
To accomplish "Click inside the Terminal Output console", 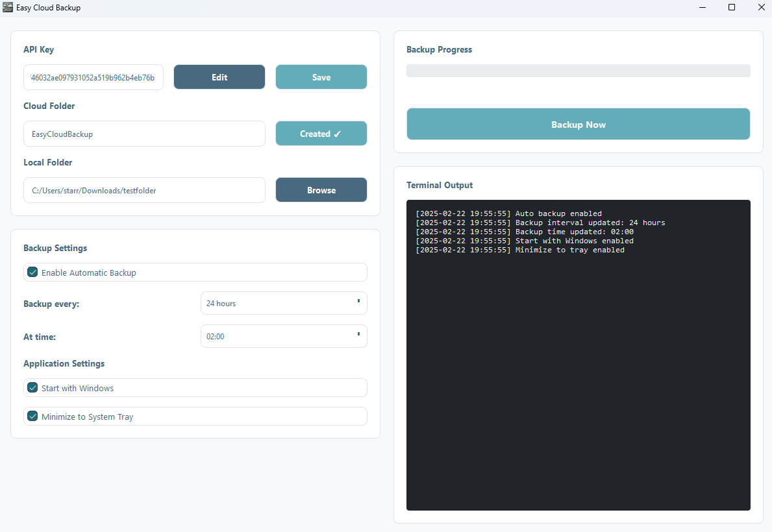I will pyautogui.click(x=578, y=355).
